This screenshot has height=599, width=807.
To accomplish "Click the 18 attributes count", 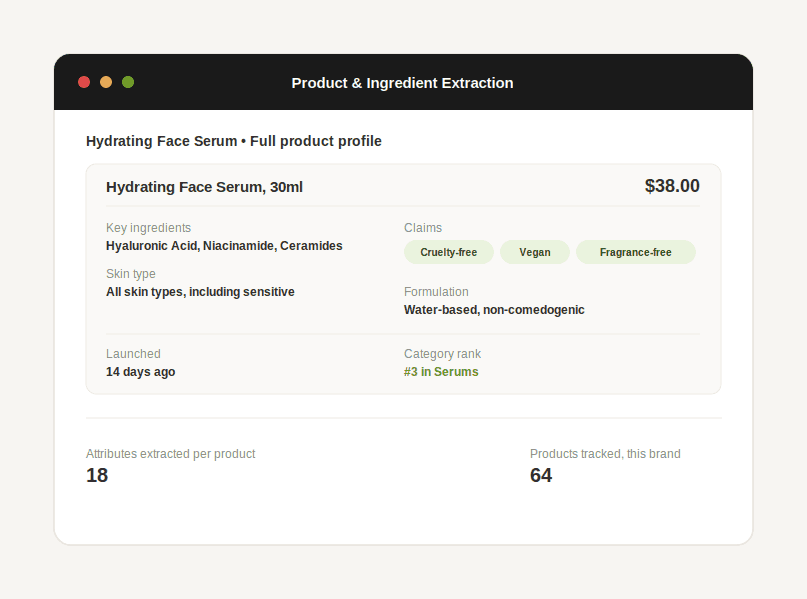I will (97, 475).
